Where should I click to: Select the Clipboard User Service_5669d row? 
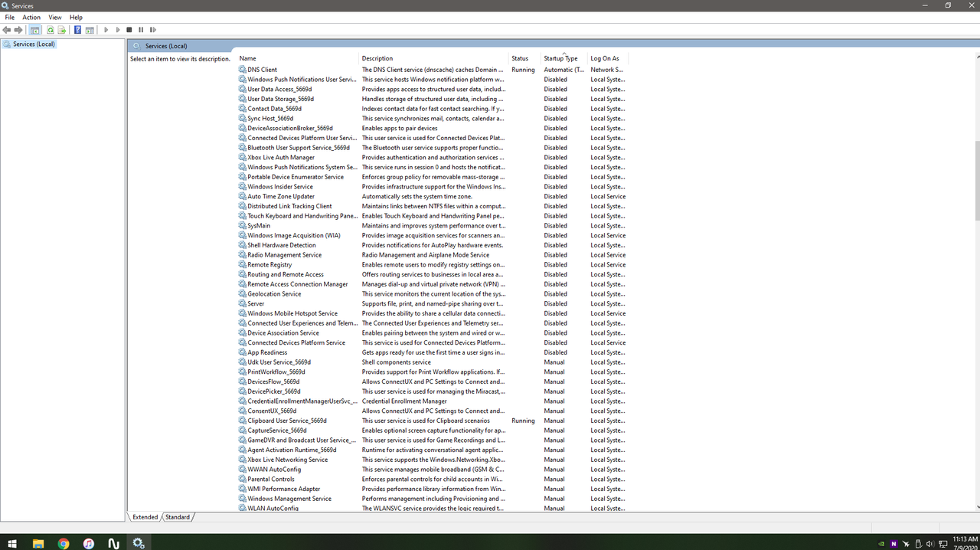(x=433, y=421)
